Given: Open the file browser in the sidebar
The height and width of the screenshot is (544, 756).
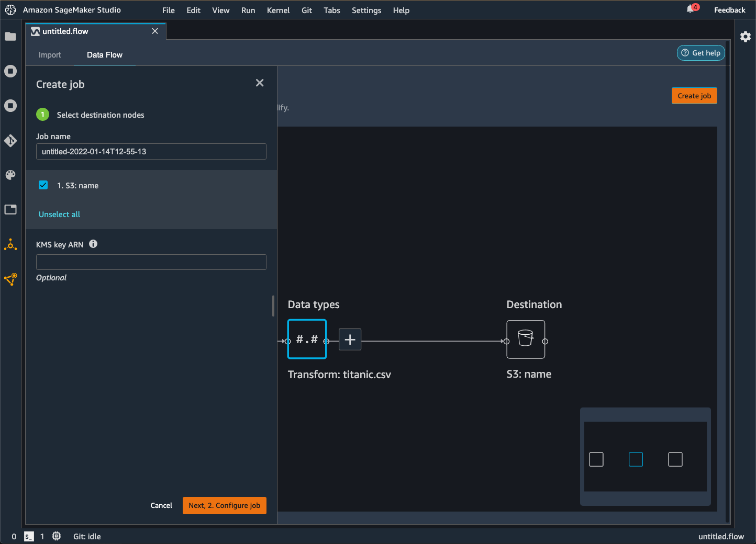Looking at the screenshot, I should [10, 37].
